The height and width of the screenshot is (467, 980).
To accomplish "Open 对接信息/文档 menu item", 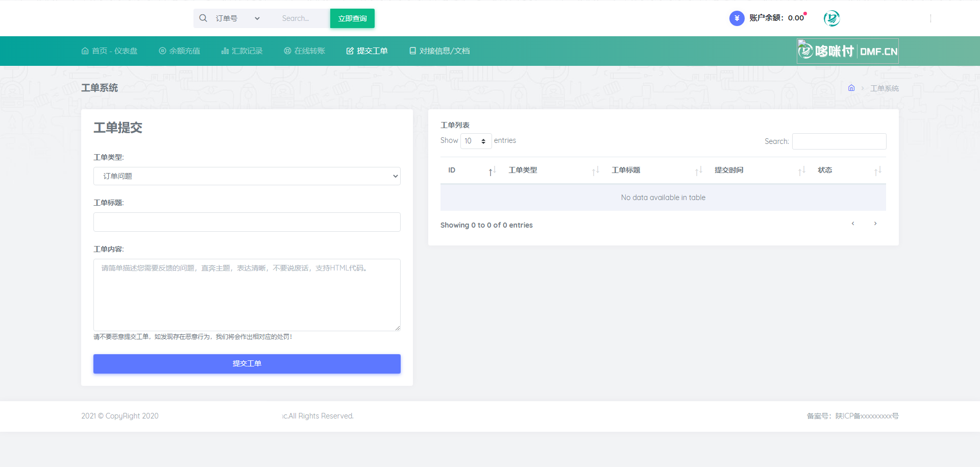I will pyautogui.click(x=439, y=51).
